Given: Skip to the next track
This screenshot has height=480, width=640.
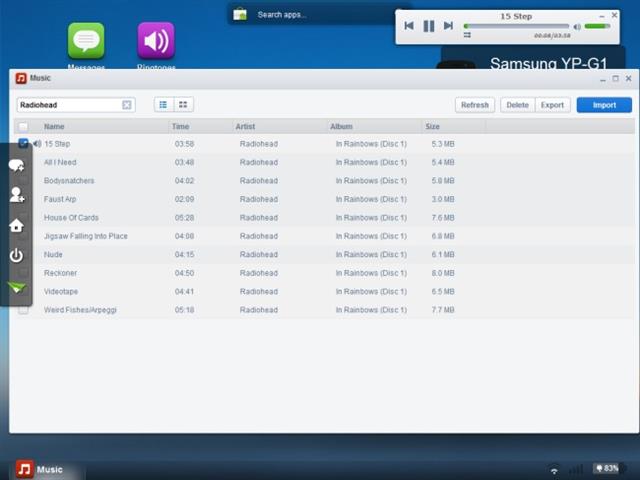Looking at the screenshot, I should 448,26.
